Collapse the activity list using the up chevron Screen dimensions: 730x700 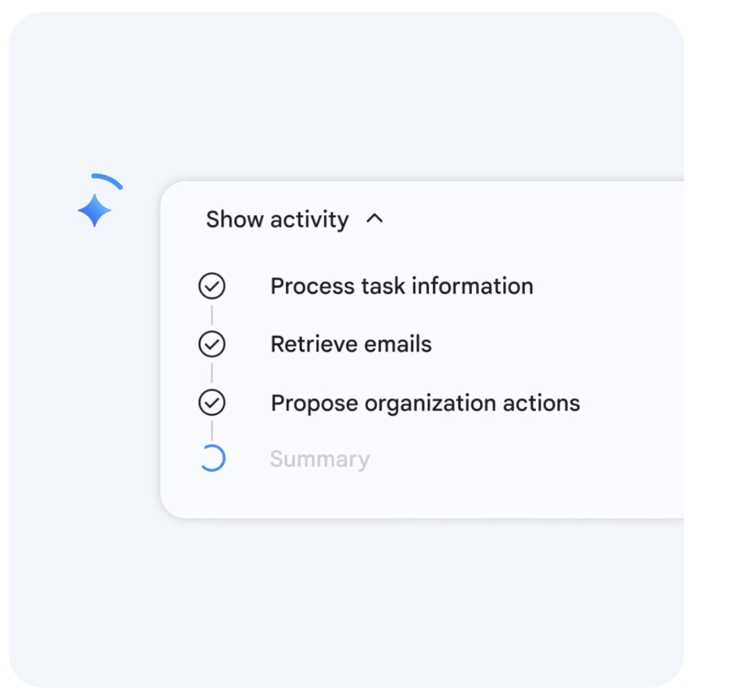(x=375, y=219)
